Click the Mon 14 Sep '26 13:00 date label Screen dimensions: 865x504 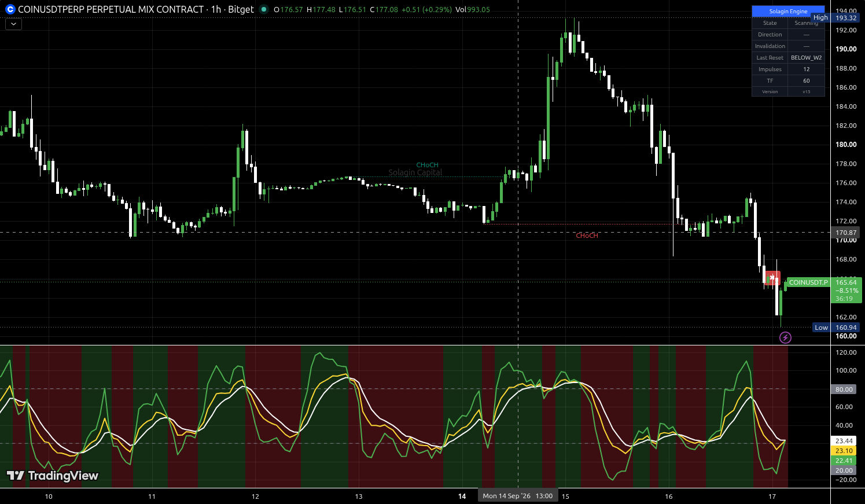click(518, 496)
